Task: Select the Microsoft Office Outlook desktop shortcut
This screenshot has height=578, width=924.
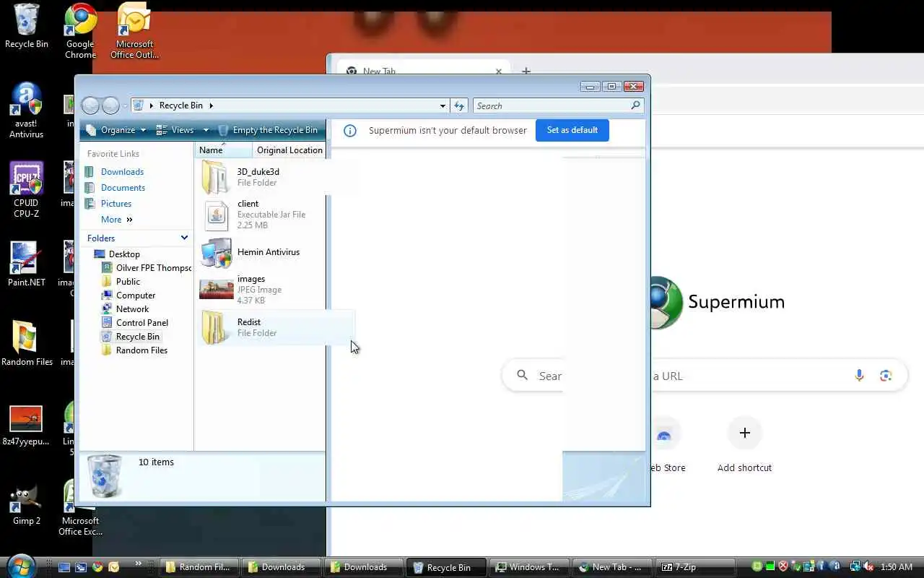Action: [135, 32]
